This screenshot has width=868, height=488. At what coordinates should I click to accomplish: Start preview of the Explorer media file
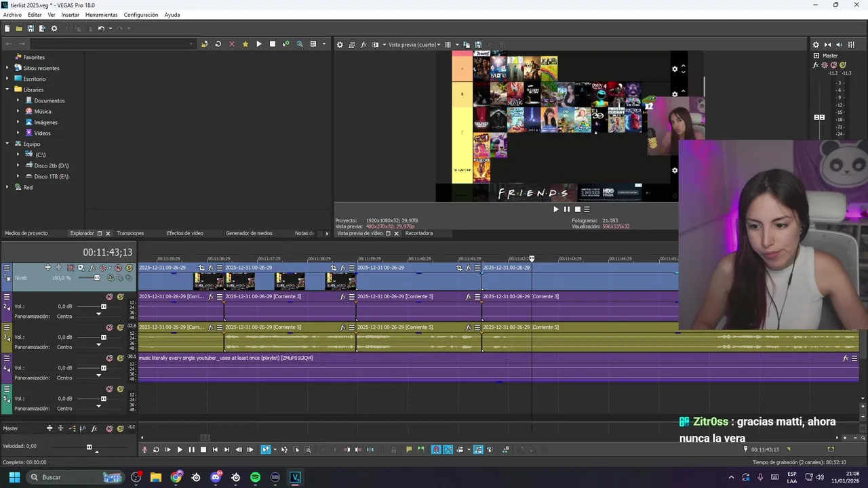pos(259,44)
